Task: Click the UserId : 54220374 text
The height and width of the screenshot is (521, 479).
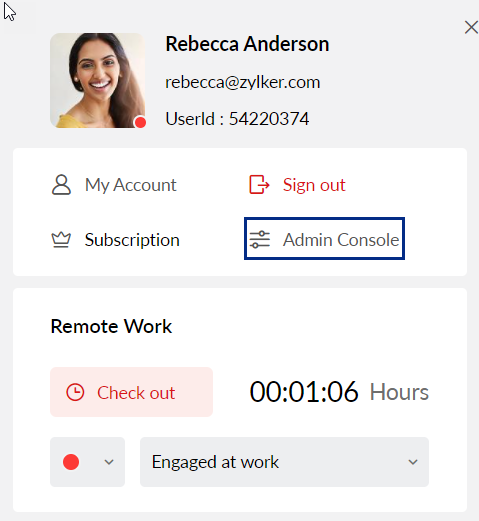Action: coord(237,119)
